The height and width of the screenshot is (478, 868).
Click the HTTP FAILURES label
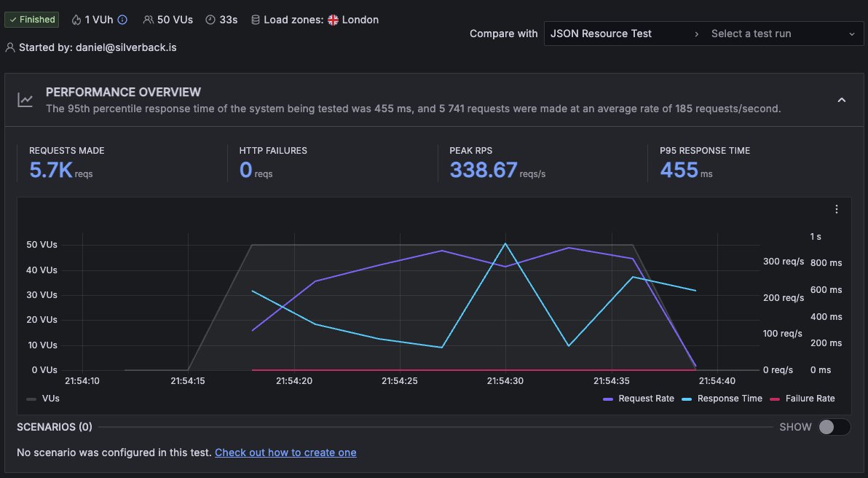pos(273,151)
